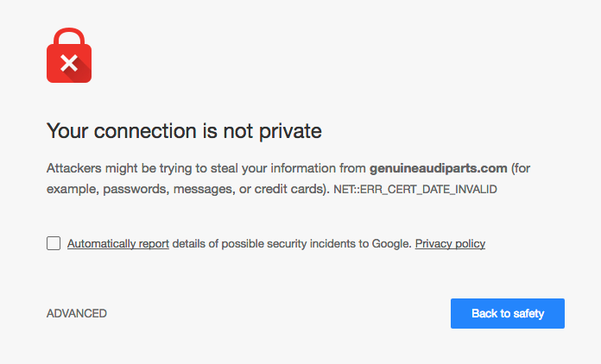Click 'passwords, messages, or credit cards' text
Viewport: 601px width, 364px height.
tap(214, 189)
